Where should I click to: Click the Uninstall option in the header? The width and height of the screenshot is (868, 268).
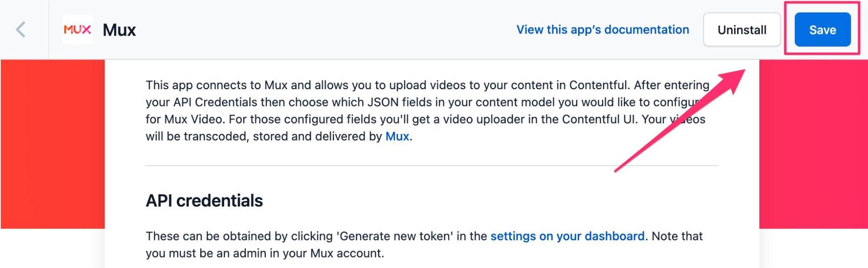pyautogui.click(x=742, y=29)
